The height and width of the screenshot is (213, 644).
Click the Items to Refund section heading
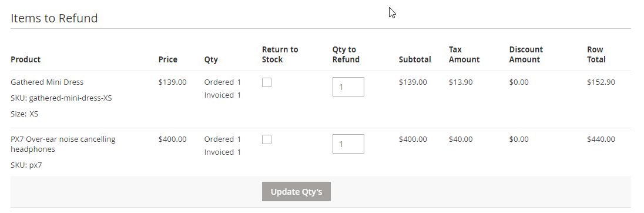click(x=54, y=18)
